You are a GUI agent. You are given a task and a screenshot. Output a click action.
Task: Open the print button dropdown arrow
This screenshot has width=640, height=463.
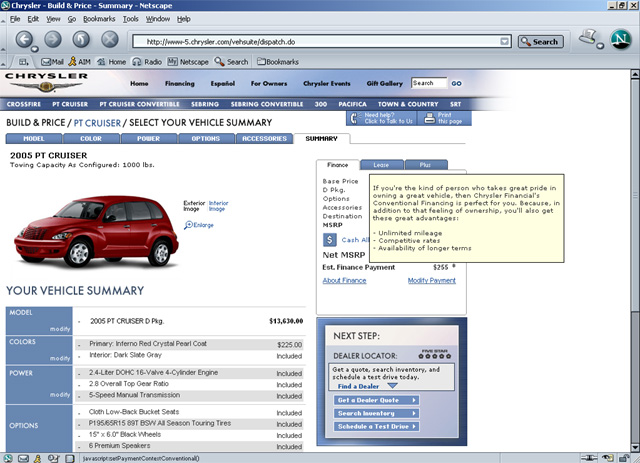click(600, 46)
